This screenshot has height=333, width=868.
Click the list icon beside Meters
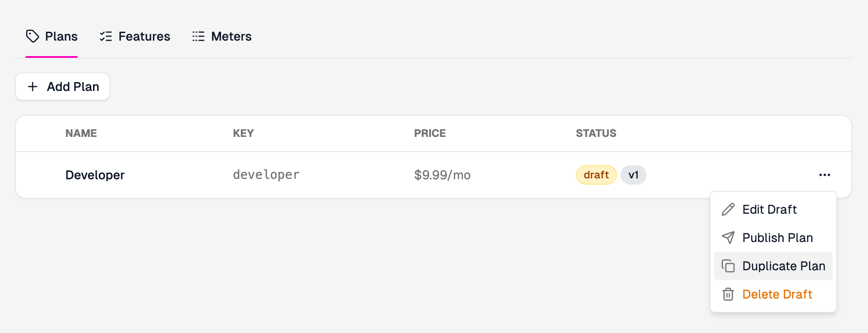pyautogui.click(x=198, y=36)
